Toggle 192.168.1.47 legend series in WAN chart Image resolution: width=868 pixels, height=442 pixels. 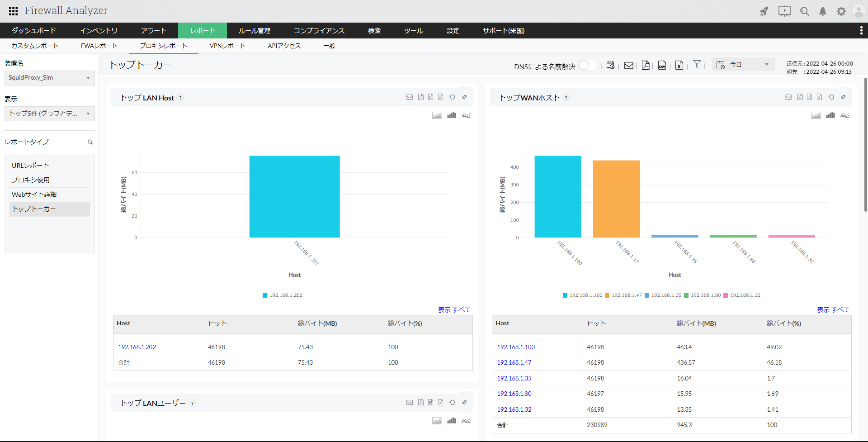(623, 295)
